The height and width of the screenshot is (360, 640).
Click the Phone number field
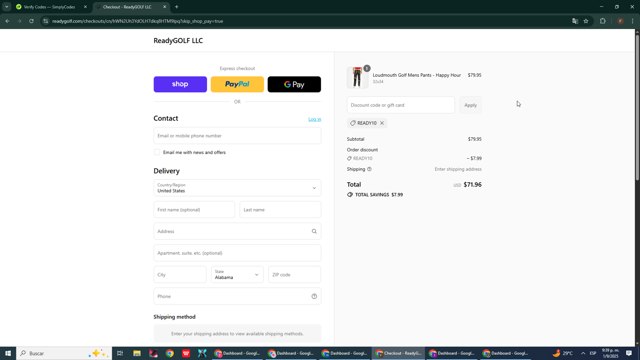click(237, 296)
